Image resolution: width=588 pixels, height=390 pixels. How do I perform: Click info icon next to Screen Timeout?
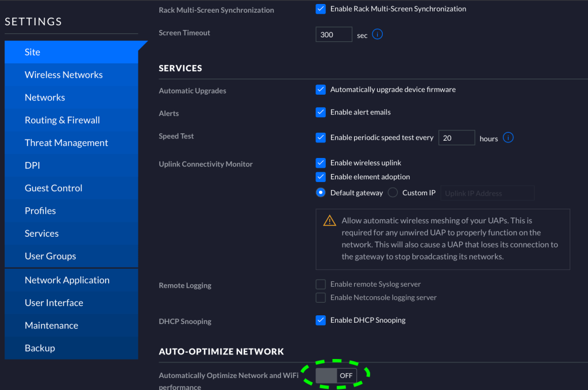(377, 34)
